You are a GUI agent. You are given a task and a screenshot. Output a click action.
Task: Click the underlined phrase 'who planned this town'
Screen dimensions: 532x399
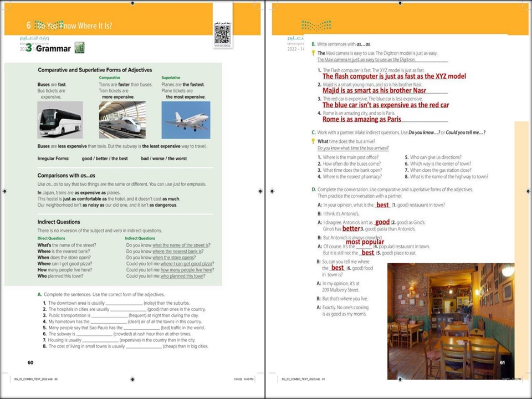182,276
